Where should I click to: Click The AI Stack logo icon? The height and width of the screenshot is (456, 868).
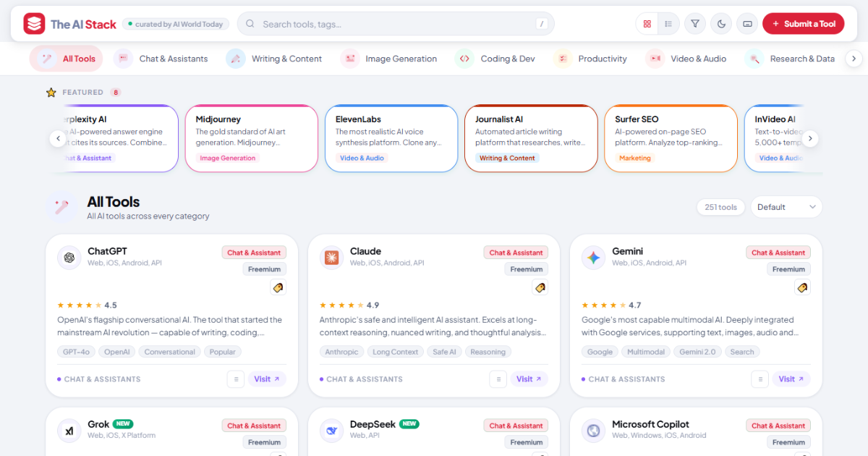34,24
